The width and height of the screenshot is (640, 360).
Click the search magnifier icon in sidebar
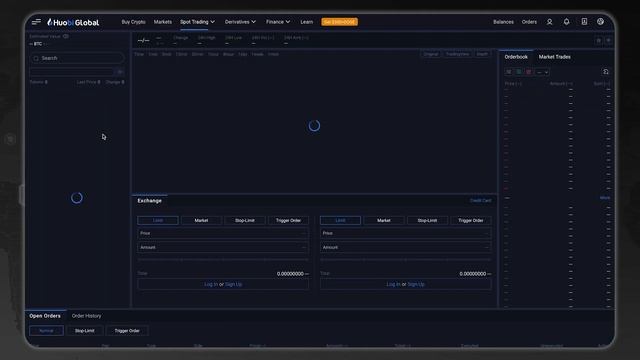36,58
